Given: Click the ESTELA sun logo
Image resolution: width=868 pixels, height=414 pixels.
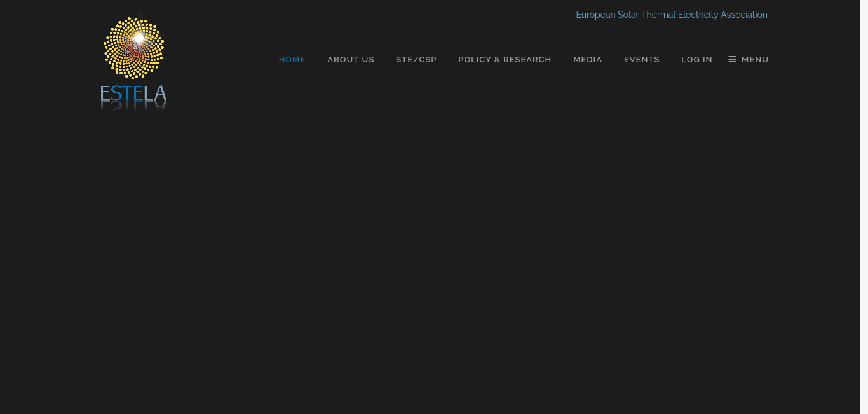Looking at the screenshot, I should click(134, 62).
